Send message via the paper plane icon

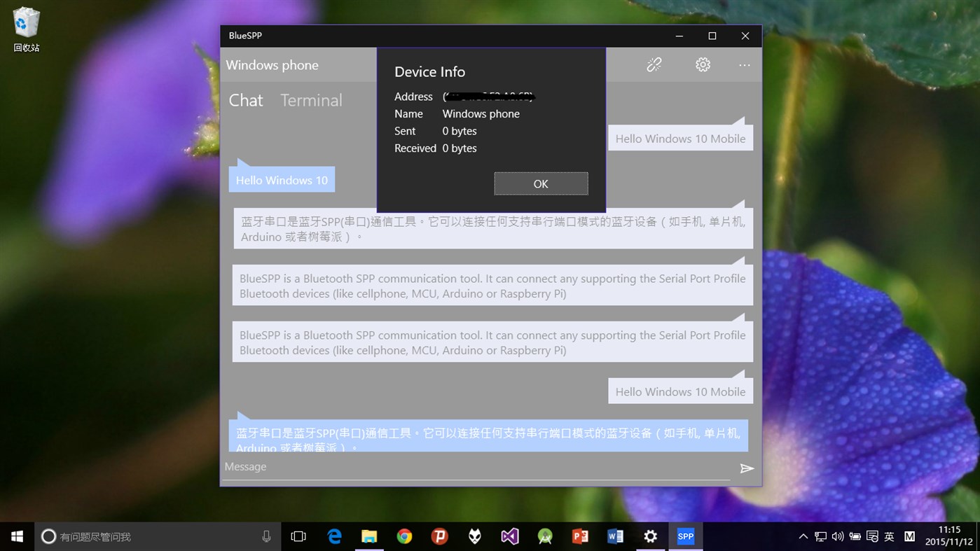pos(746,468)
